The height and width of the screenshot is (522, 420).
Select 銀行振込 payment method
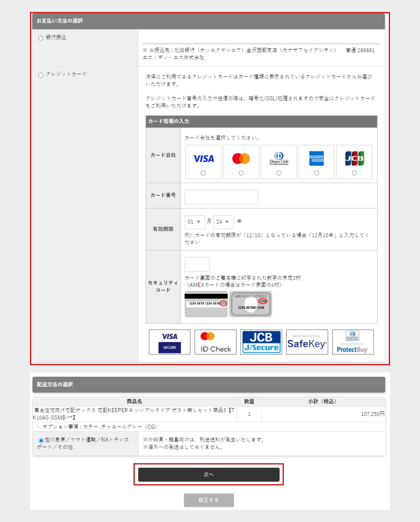tap(41, 38)
